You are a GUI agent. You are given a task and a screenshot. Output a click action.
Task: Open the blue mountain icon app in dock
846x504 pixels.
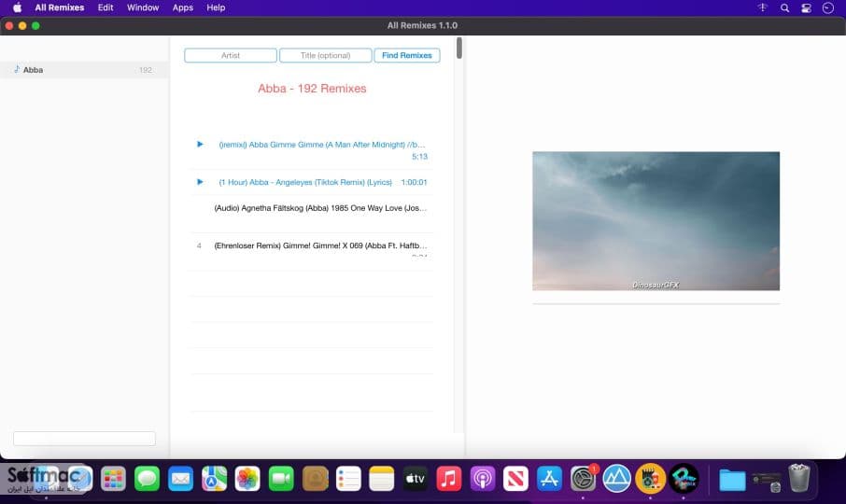[x=616, y=478]
